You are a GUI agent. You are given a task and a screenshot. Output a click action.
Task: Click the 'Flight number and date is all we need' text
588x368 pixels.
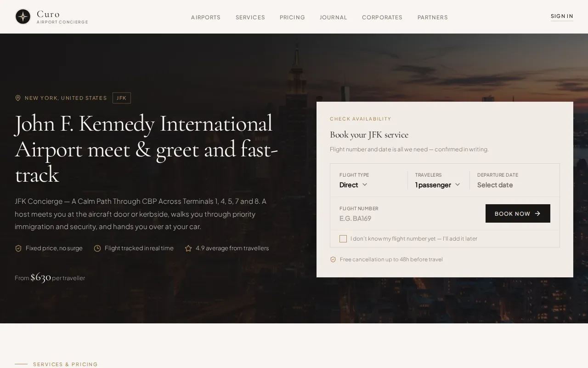409,149
